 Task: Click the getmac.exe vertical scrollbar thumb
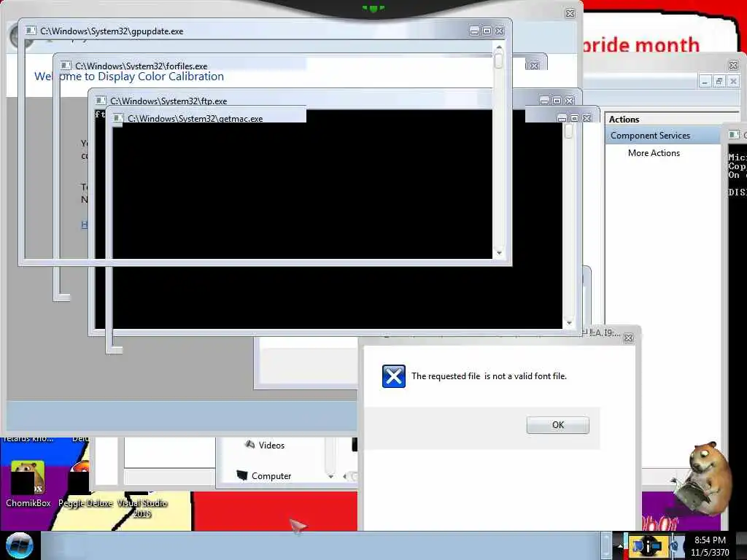568,131
